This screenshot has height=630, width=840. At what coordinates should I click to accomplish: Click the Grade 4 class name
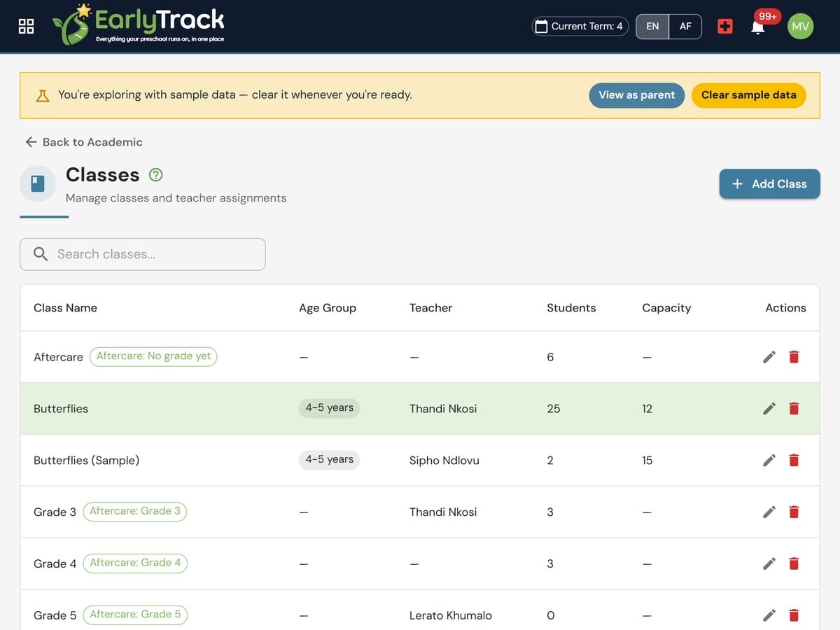(x=55, y=564)
